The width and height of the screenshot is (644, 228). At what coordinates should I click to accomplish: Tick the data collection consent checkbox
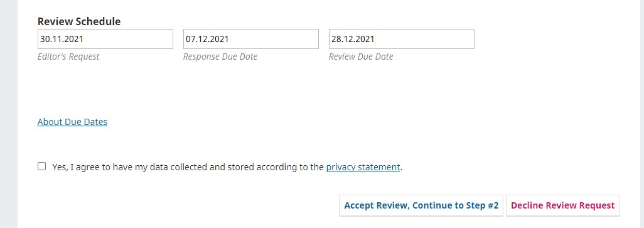point(42,166)
